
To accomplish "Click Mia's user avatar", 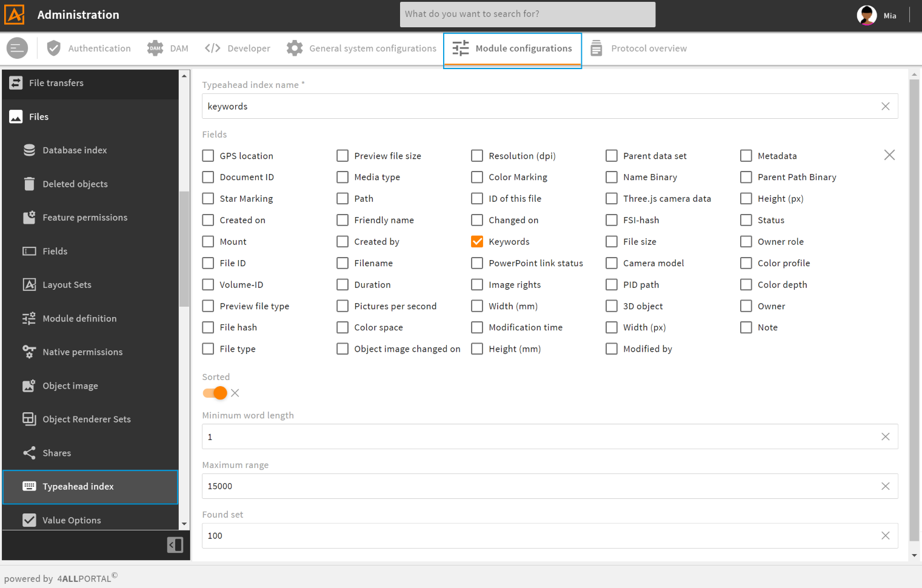I will [866, 15].
